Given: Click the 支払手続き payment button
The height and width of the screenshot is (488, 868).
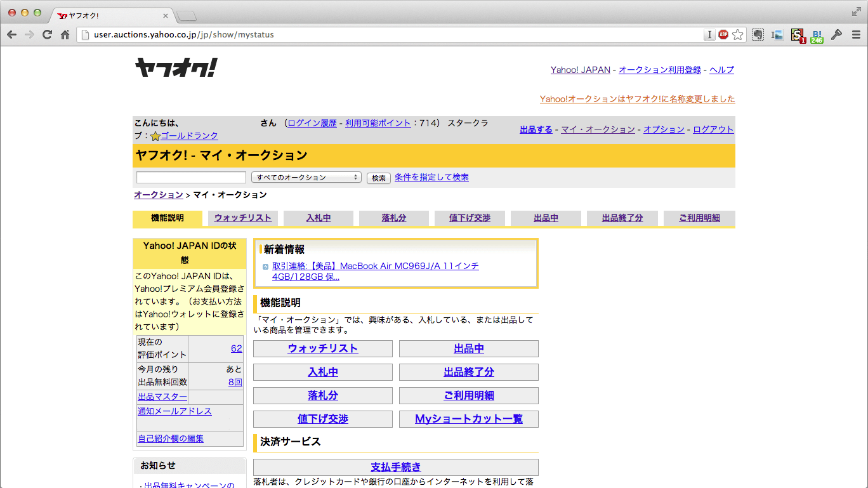Looking at the screenshot, I should 396,467.
